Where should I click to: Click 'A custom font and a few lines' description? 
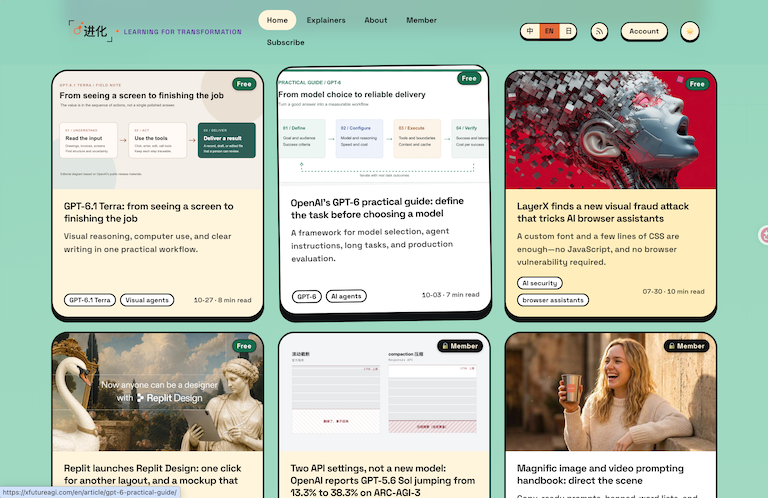click(x=598, y=249)
